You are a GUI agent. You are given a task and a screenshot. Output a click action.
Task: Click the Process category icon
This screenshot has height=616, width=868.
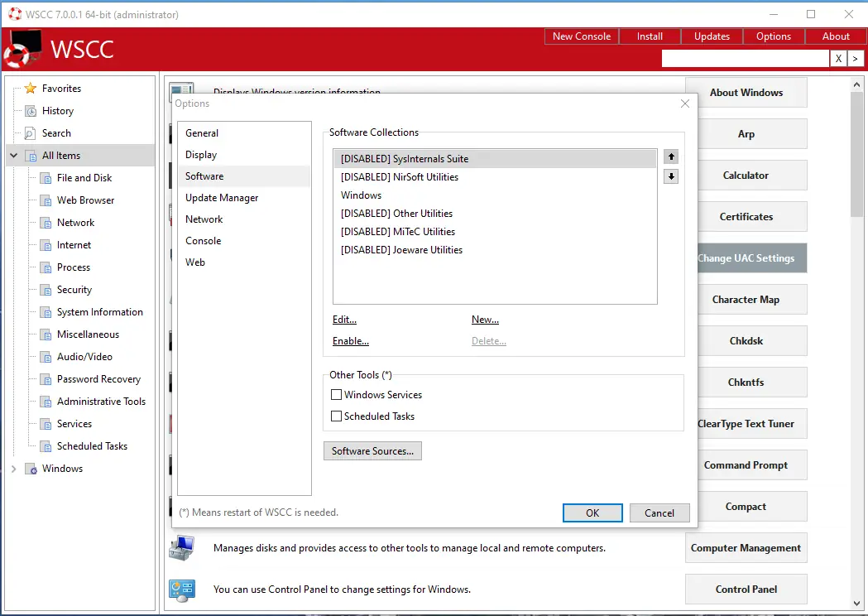pos(46,267)
